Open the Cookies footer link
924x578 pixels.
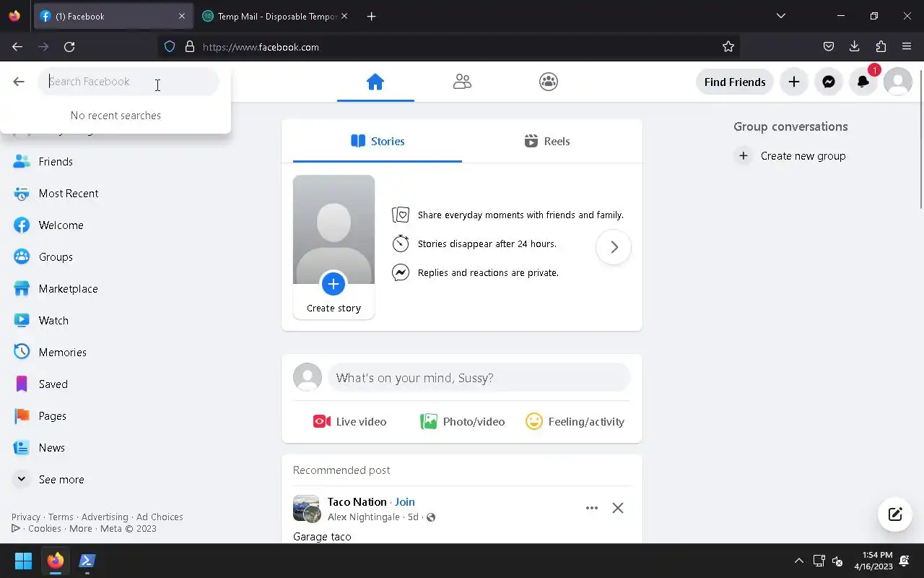tap(45, 529)
